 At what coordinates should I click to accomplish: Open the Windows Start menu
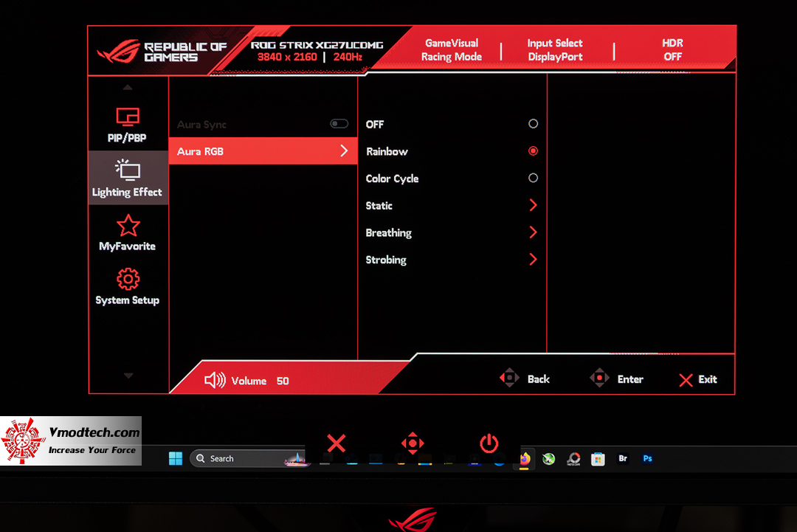pyautogui.click(x=176, y=458)
